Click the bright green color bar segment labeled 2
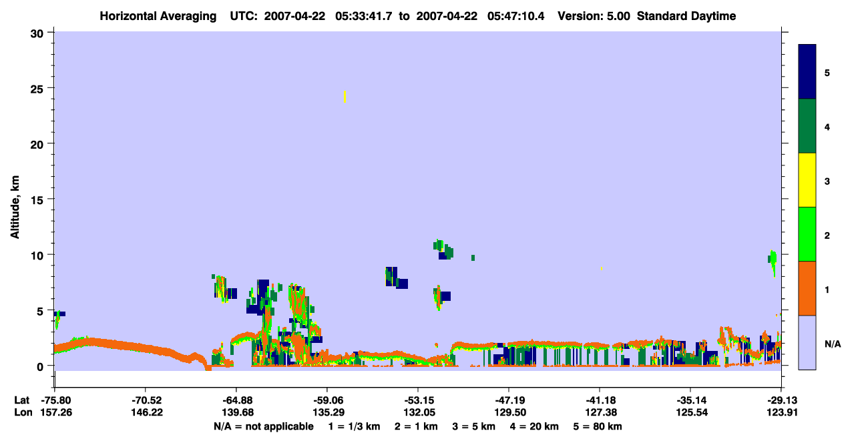The image size is (868, 445). click(807, 234)
